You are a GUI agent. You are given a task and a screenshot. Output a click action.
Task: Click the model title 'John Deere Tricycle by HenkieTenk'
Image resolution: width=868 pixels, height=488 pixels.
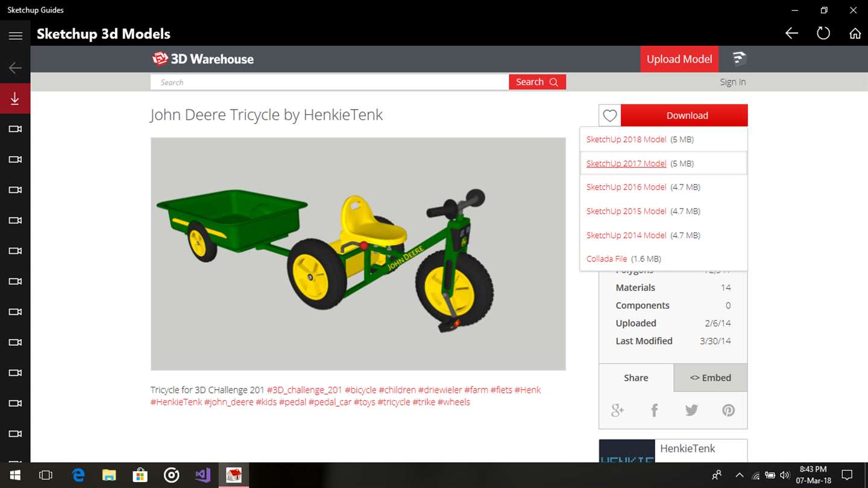(266, 115)
